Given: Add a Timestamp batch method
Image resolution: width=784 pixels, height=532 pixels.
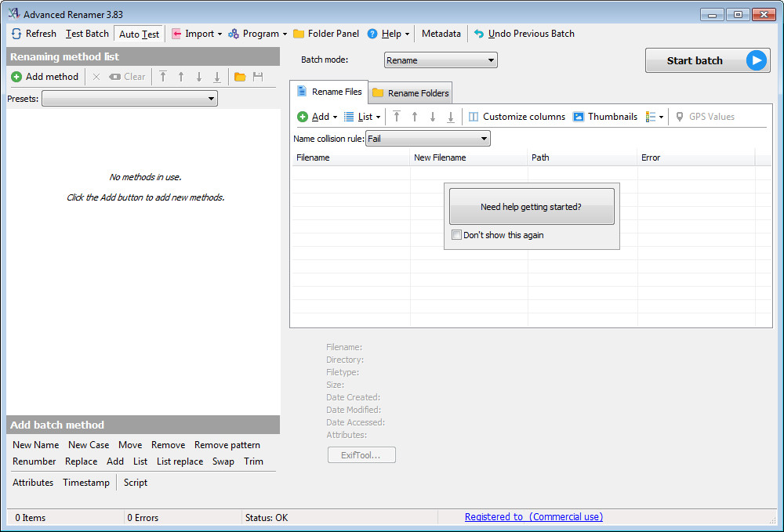Looking at the screenshot, I should tap(86, 482).
